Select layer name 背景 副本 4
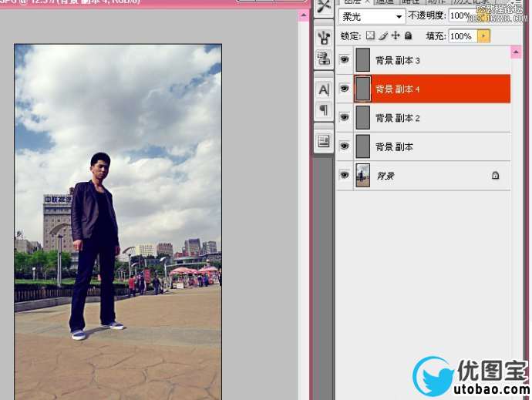Image resolution: width=532 pixels, height=400 pixels. click(397, 89)
